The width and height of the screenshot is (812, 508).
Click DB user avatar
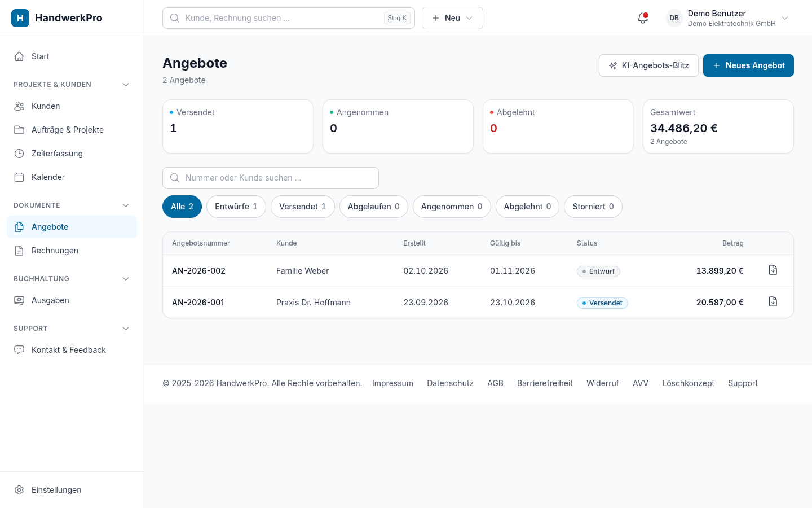[x=674, y=18]
